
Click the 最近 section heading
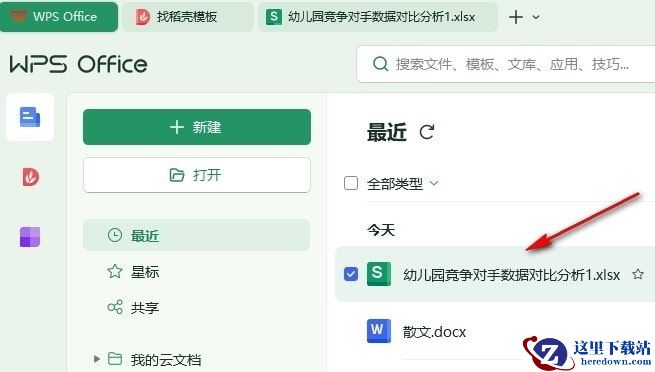[386, 132]
